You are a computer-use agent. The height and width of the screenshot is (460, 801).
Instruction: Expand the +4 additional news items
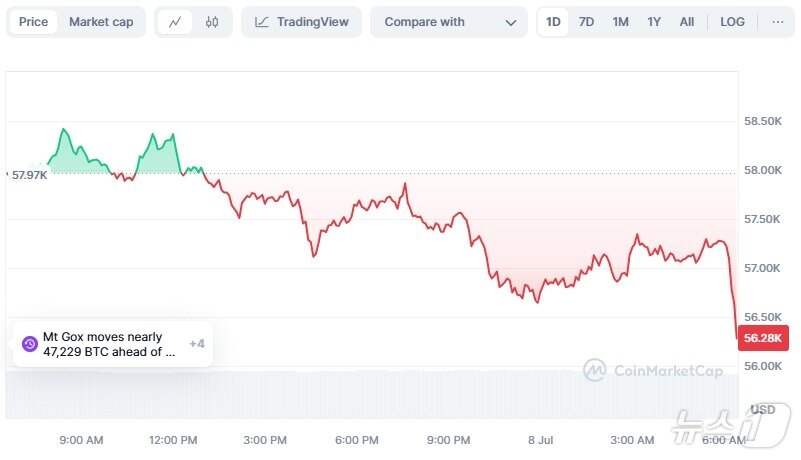(197, 344)
